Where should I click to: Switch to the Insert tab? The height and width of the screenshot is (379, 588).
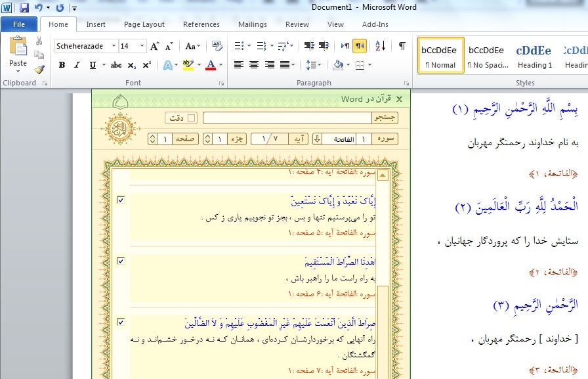tap(96, 24)
